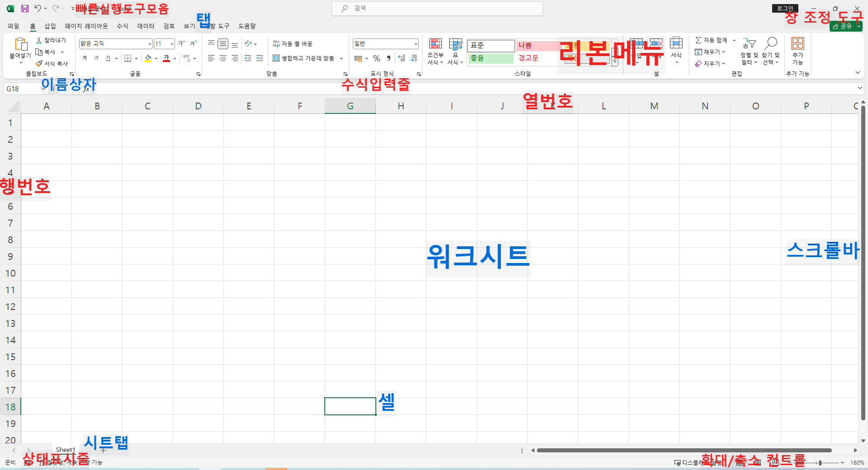Switch to Page Layout (페이지 레이아웃) tab
Image resolution: width=868 pixels, height=470 pixels.
point(86,26)
